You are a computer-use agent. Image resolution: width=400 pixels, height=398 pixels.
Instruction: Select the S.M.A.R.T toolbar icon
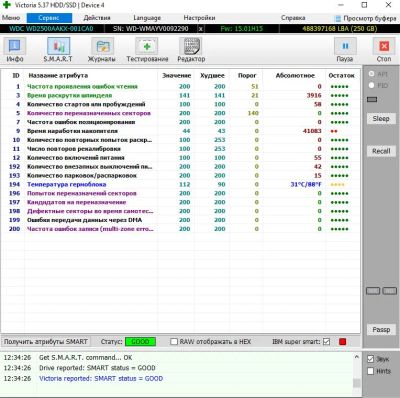tap(58, 50)
